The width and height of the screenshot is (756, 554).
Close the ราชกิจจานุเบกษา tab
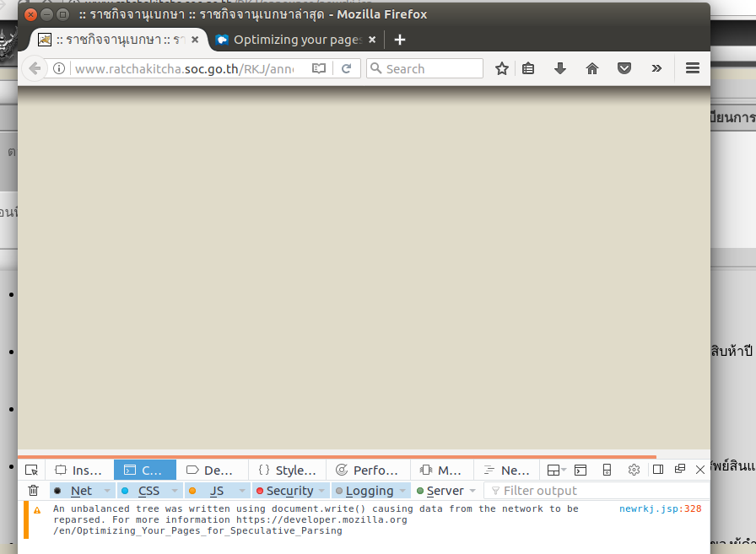(x=195, y=40)
